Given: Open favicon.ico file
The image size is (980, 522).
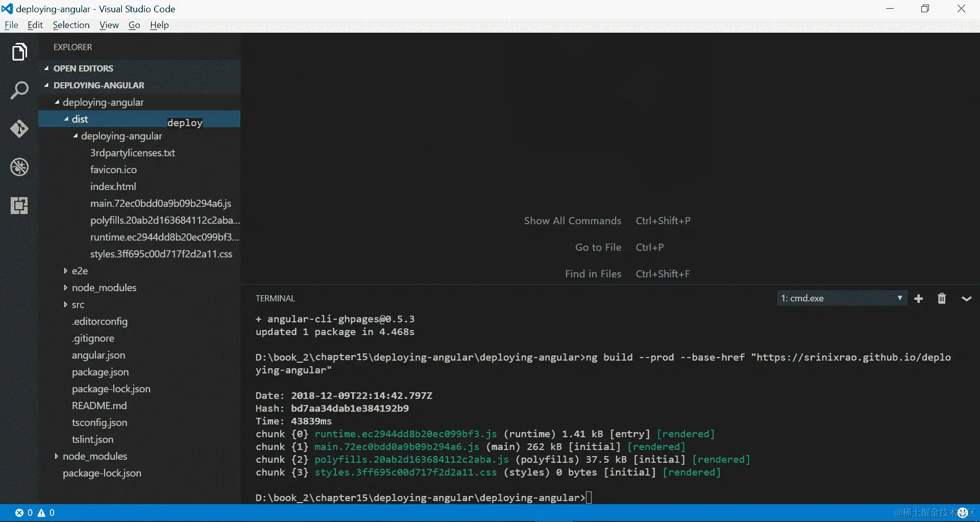Looking at the screenshot, I should point(113,170).
